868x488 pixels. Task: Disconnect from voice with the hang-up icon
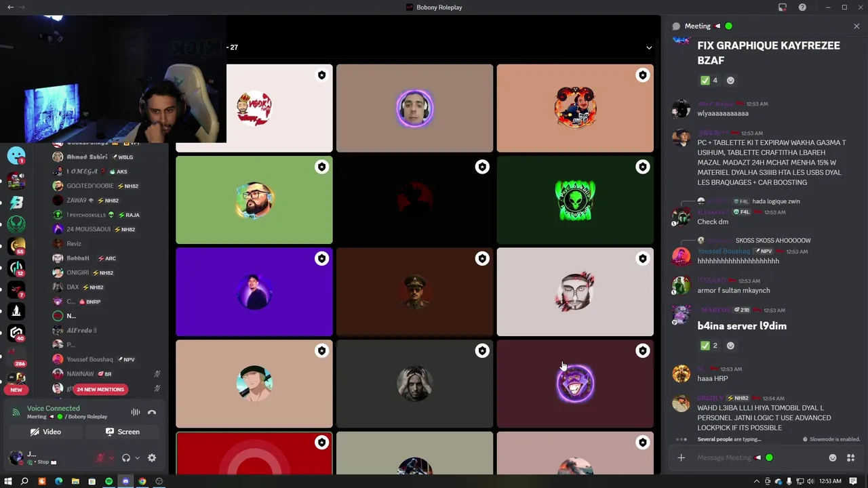click(x=152, y=412)
